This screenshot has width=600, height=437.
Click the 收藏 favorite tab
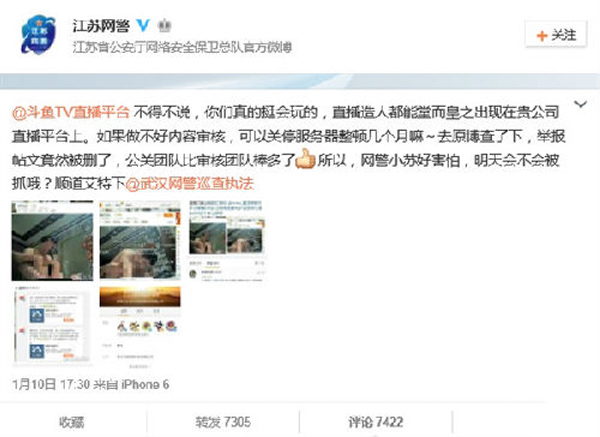pos(72,422)
